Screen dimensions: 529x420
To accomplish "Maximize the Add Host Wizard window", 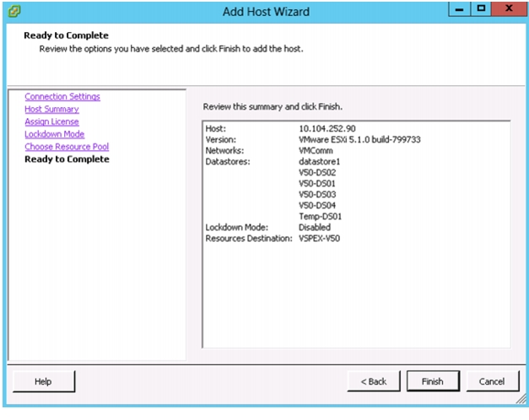I will point(481,9).
